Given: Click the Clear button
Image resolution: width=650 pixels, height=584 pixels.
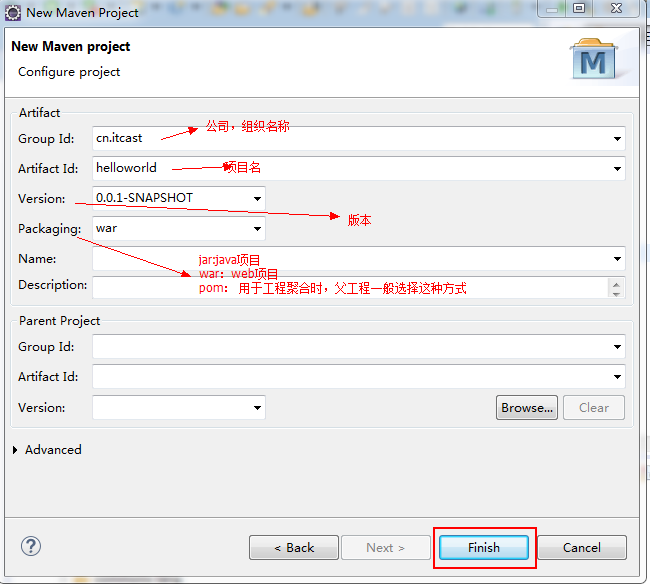Looking at the screenshot, I should tap(594, 408).
